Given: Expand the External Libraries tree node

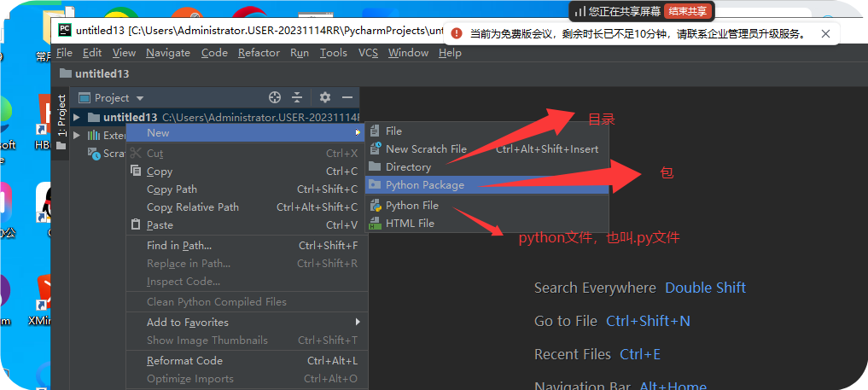Looking at the screenshot, I should point(77,135).
